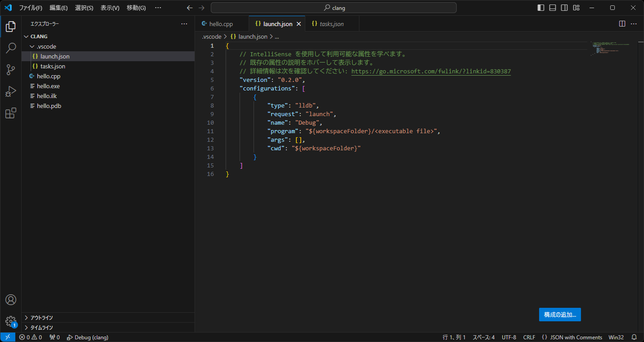
Task: Toggle the bottom panel layout button
Action: [x=553, y=8]
